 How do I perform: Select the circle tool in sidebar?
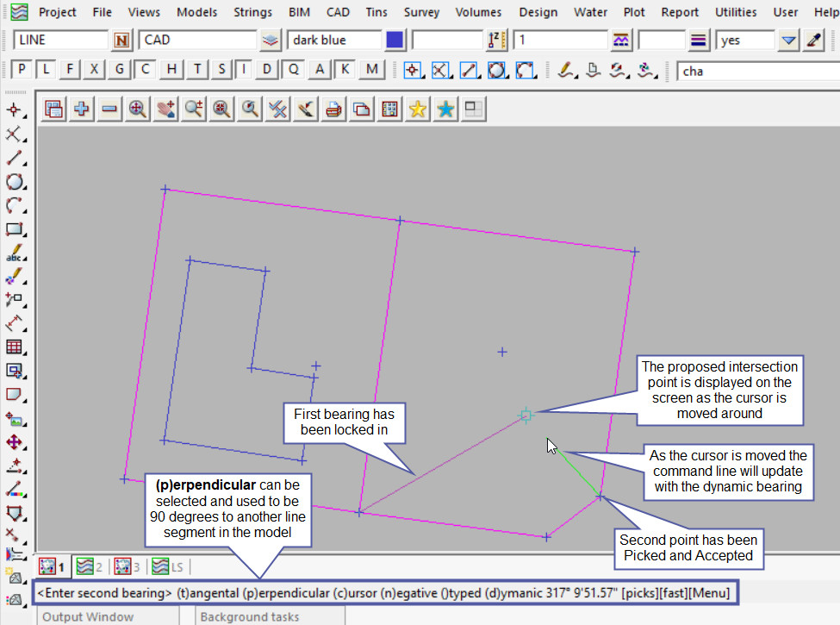coord(14,182)
